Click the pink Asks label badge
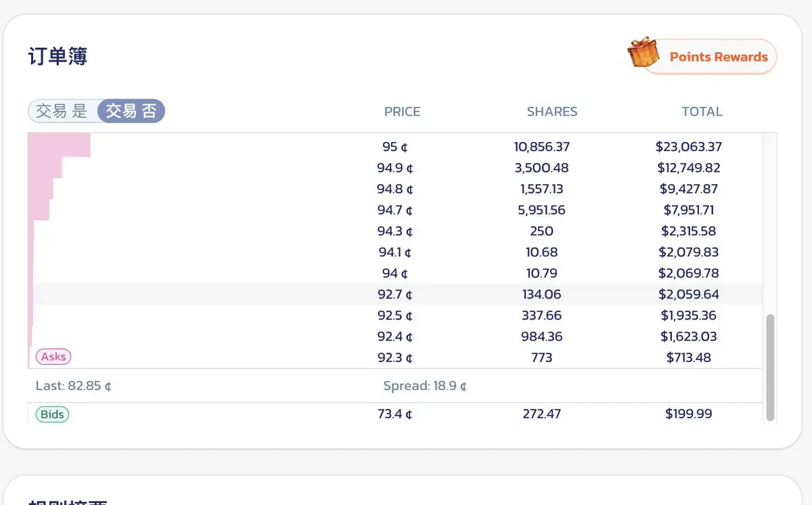This screenshot has width=812, height=505. click(54, 357)
